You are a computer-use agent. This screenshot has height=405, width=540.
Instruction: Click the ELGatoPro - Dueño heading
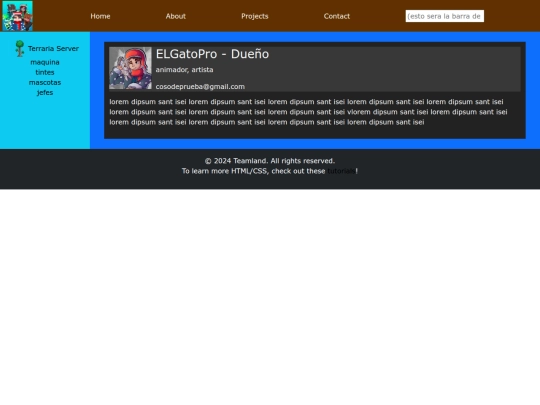coord(212,54)
